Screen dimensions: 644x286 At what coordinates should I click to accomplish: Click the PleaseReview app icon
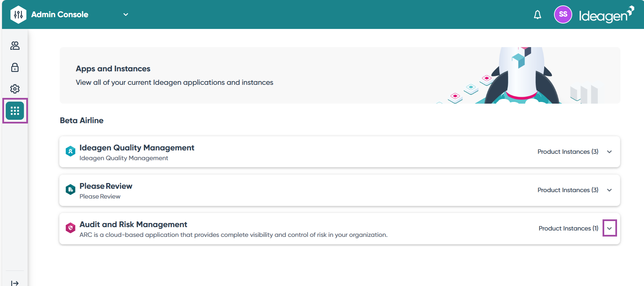tap(70, 190)
